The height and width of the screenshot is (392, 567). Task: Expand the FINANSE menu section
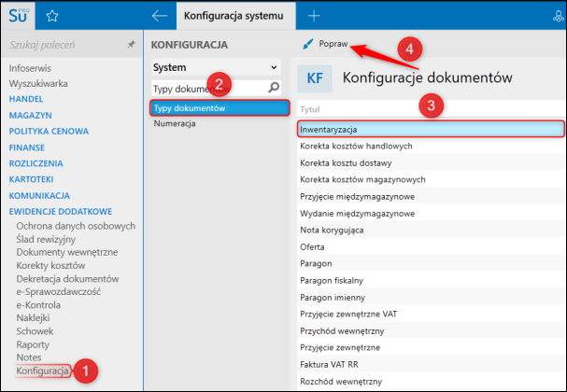pyautogui.click(x=27, y=147)
